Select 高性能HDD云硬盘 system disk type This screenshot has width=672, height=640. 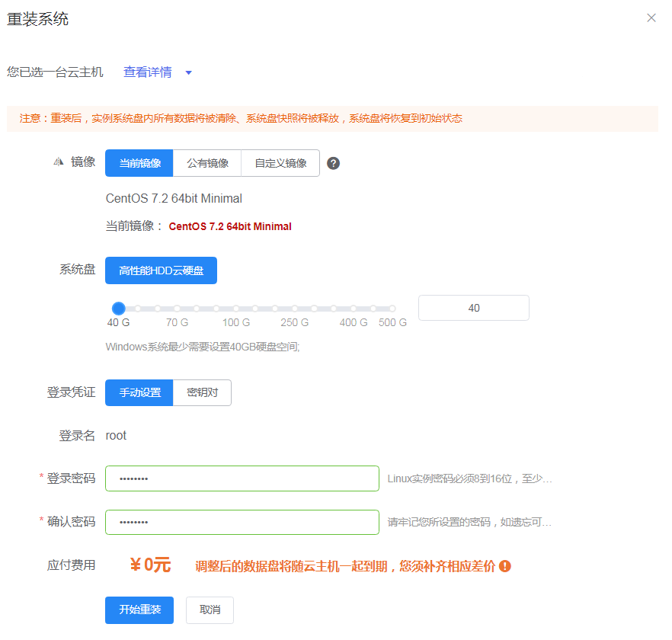[x=161, y=270]
